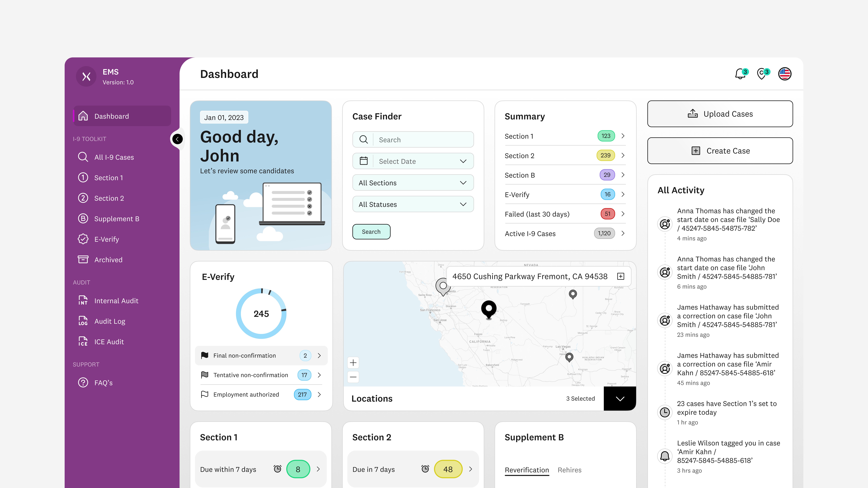Image resolution: width=868 pixels, height=488 pixels.
Task: Open the Select Date dropdown
Action: coord(413,161)
